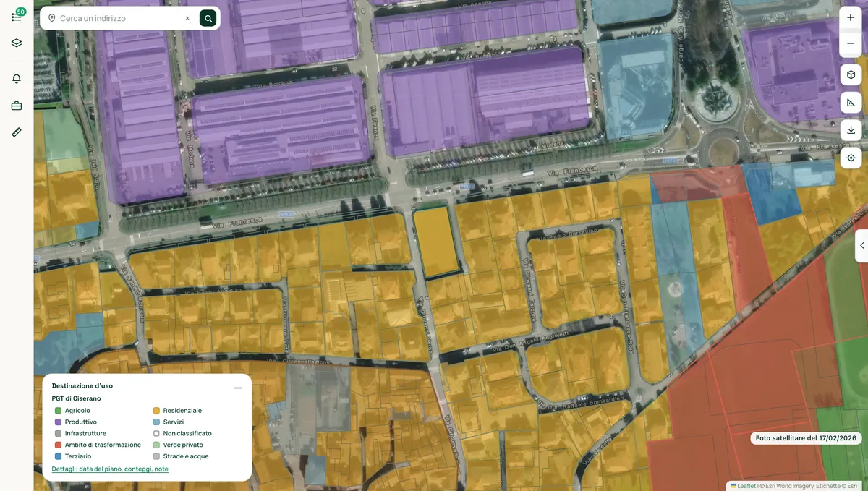This screenshot has height=491, width=868.
Task: Collapse the Destinazione d'uso legend
Action: [238, 388]
